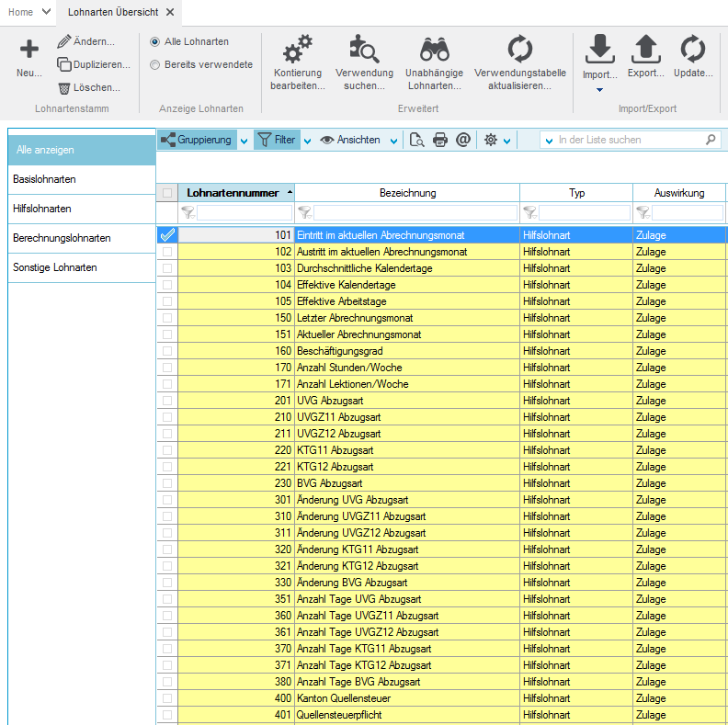Click the Export upload icon

pos(646,48)
